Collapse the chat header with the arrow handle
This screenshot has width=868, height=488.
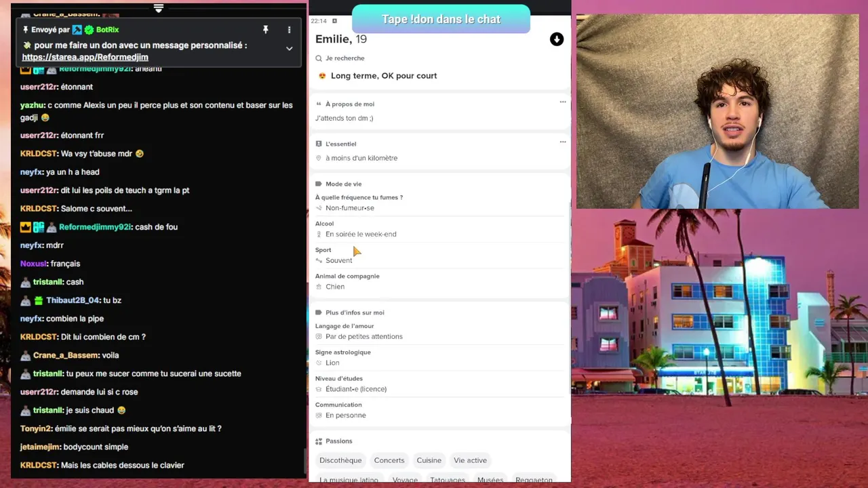158,8
